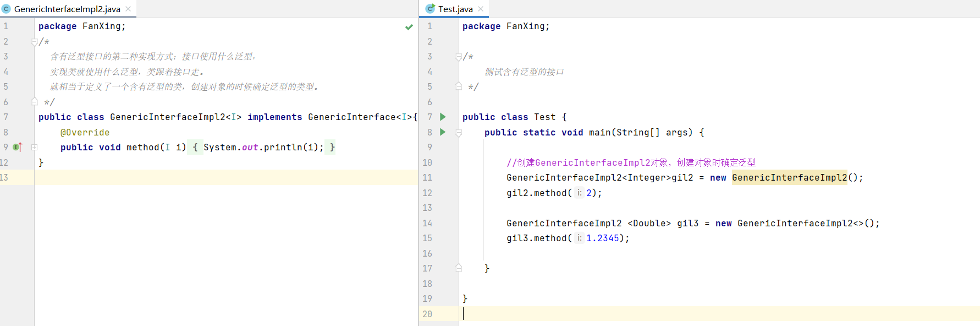980x326 pixels.
Task: Collapse the comment block starting at line 2
Action: pos(34,42)
